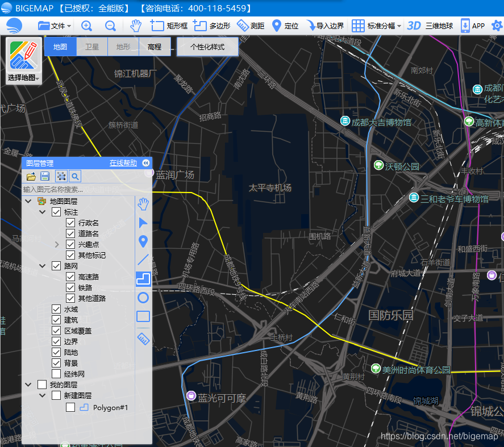
Task: Uncheck the 行政名 checkbox
Action: pos(70,223)
